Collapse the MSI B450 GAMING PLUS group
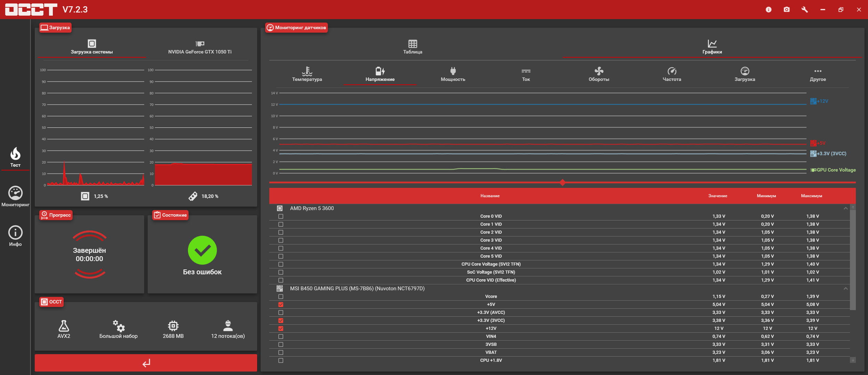The height and width of the screenshot is (375, 868). 845,289
